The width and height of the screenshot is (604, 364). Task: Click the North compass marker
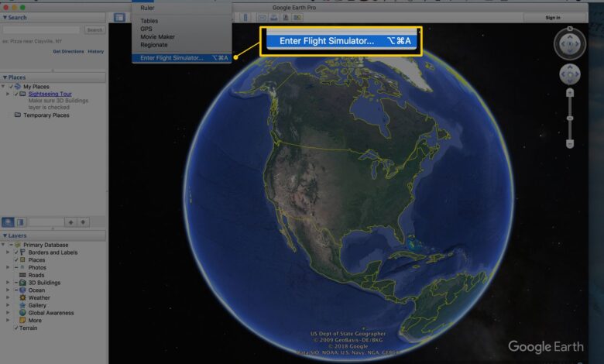point(570,29)
